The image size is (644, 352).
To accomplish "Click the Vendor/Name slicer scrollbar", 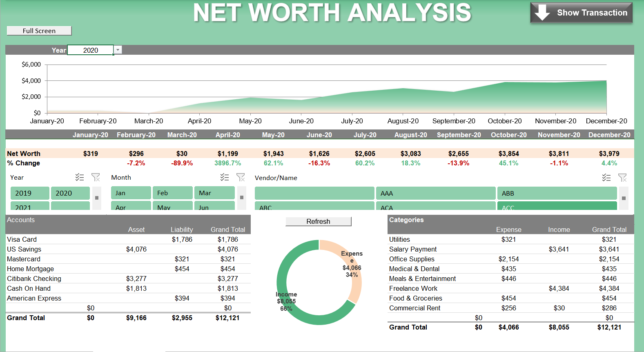I will tap(624, 198).
